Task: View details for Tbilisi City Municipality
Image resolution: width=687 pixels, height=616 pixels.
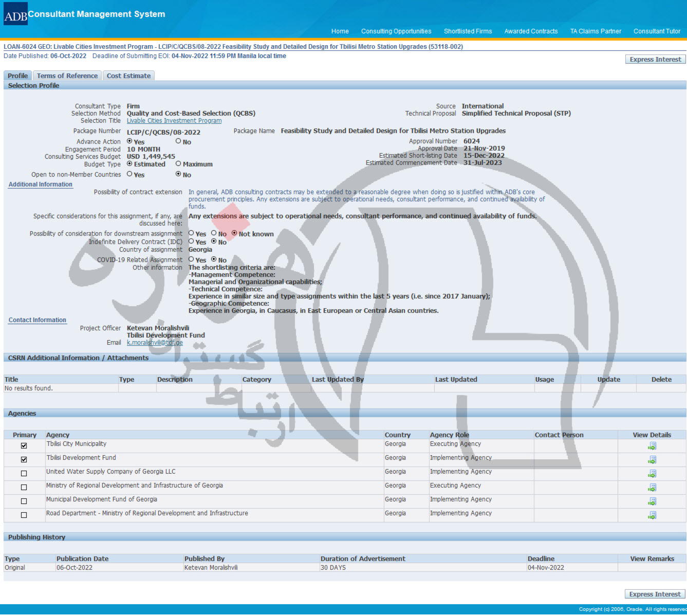Action: 652,446
